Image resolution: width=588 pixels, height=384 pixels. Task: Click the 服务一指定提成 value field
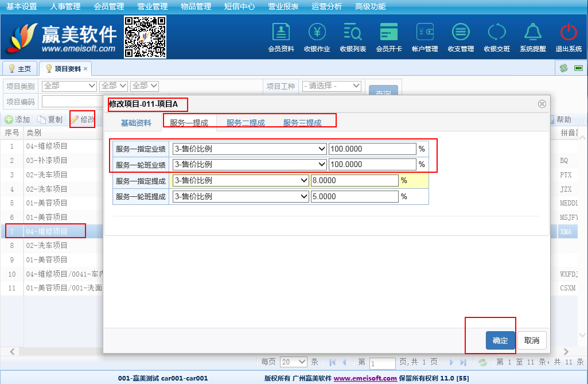[354, 180]
